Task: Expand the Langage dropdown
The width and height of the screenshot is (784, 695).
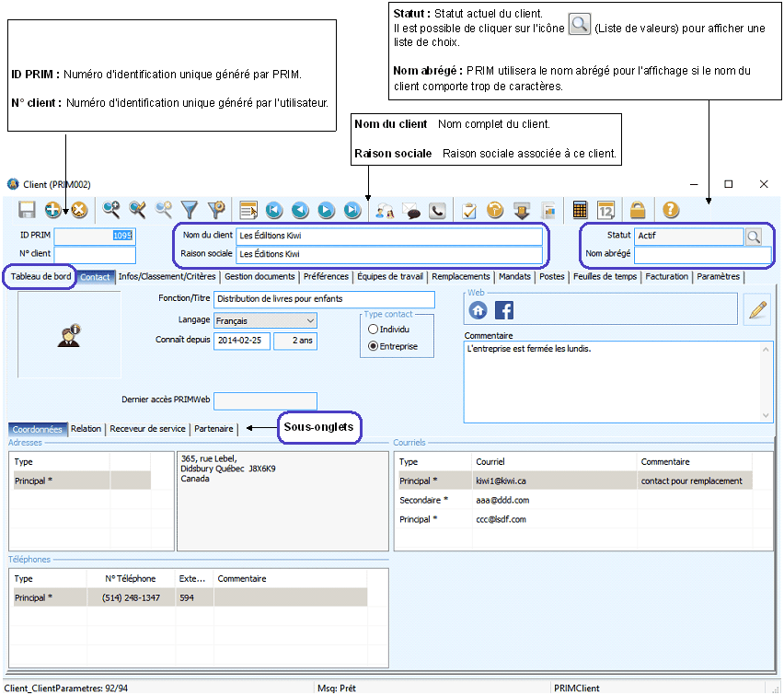Action: tap(308, 321)
